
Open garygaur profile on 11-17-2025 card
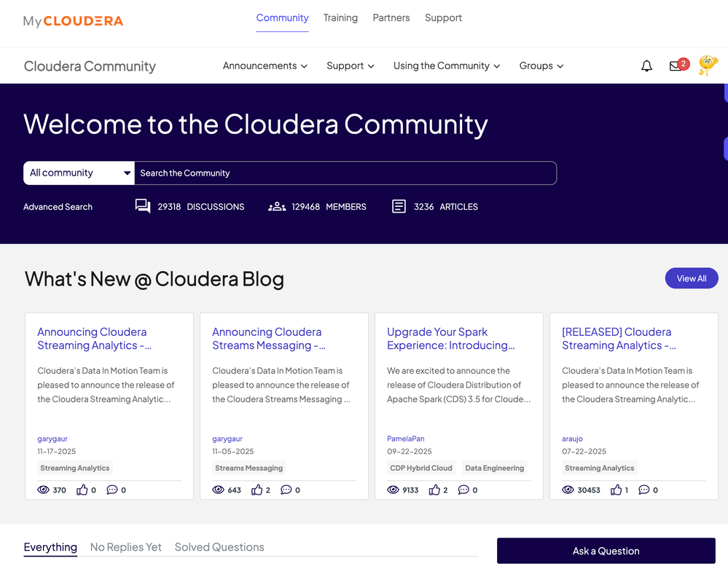[52, 439]
